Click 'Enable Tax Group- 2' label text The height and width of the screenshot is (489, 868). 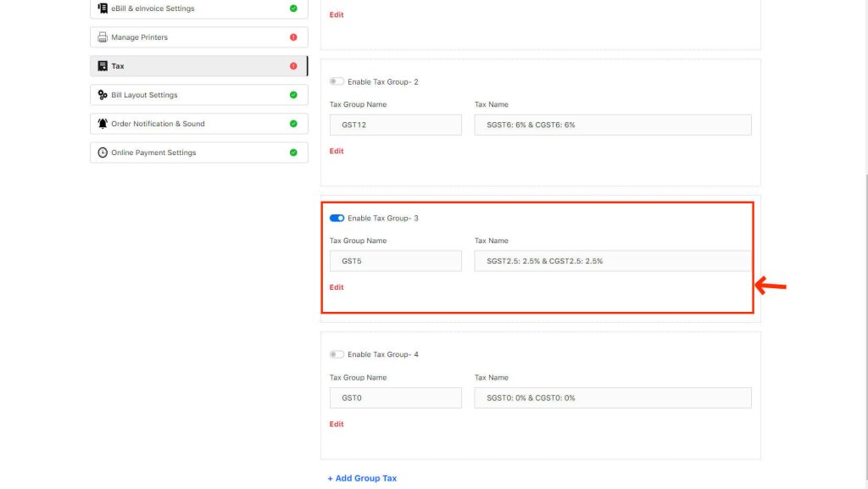click(383, 82)
